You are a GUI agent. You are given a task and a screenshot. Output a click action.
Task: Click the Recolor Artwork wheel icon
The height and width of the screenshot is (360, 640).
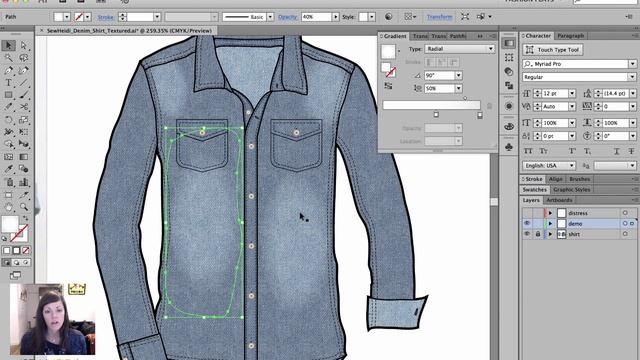[x=388, y=17]
